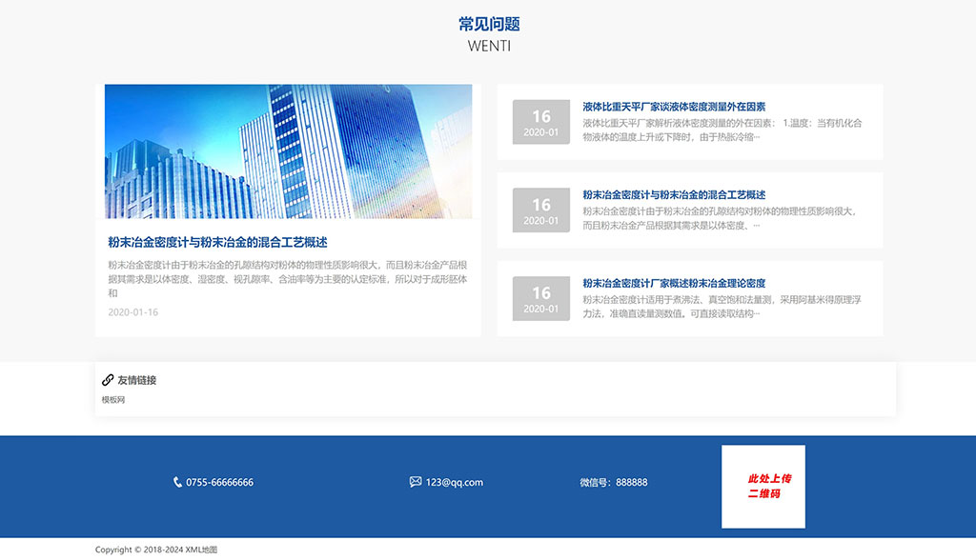Click the email envelope icon in footer
Image resolution: width=976 pixels, height=560 pixels.
click(x=417, y=481)
